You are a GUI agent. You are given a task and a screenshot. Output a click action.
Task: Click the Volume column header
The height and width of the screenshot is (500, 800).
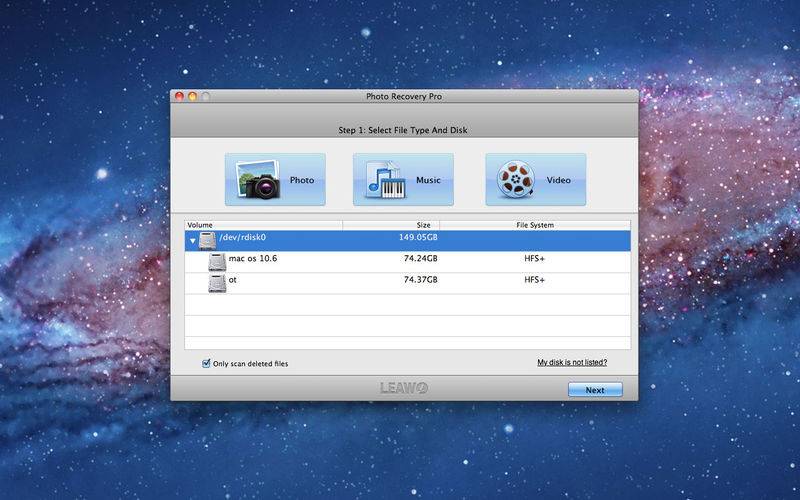[263, 225]
